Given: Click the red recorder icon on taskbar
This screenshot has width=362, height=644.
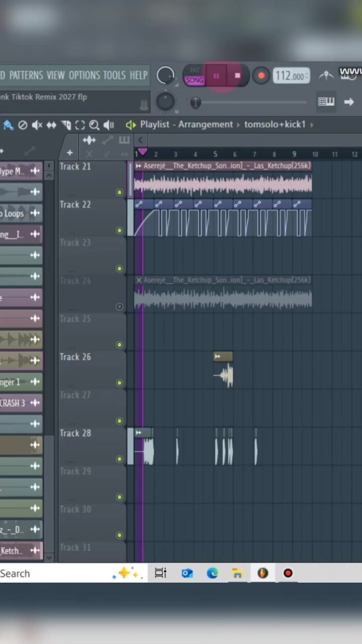Looking at the screenshot, I should [x=288, y=573].
